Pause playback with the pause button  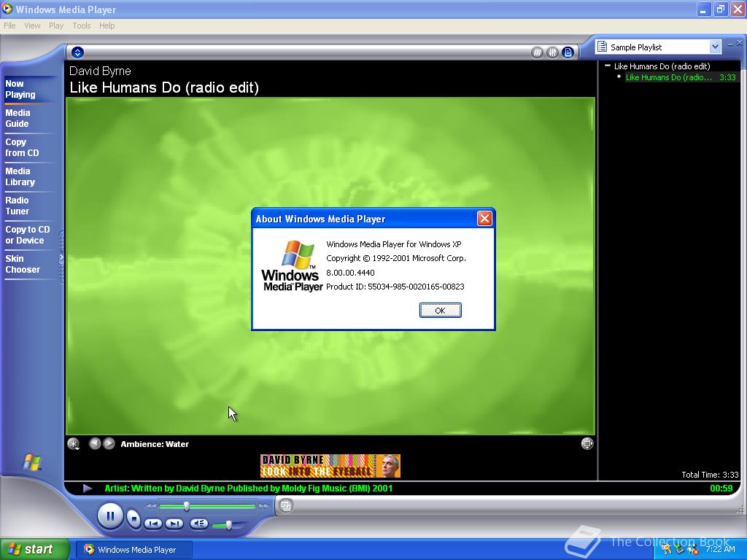coord(110,516)
